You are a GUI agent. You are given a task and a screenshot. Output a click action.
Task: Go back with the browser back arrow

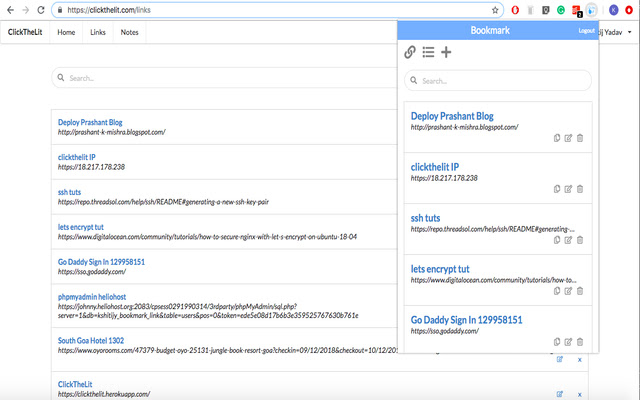coord(10,10)
